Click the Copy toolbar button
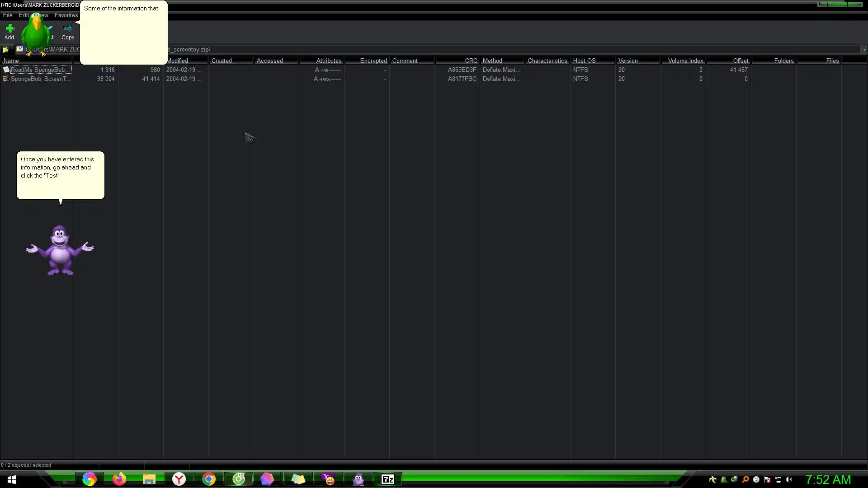This screenshot has width=868, height=488. coord(68,32)
